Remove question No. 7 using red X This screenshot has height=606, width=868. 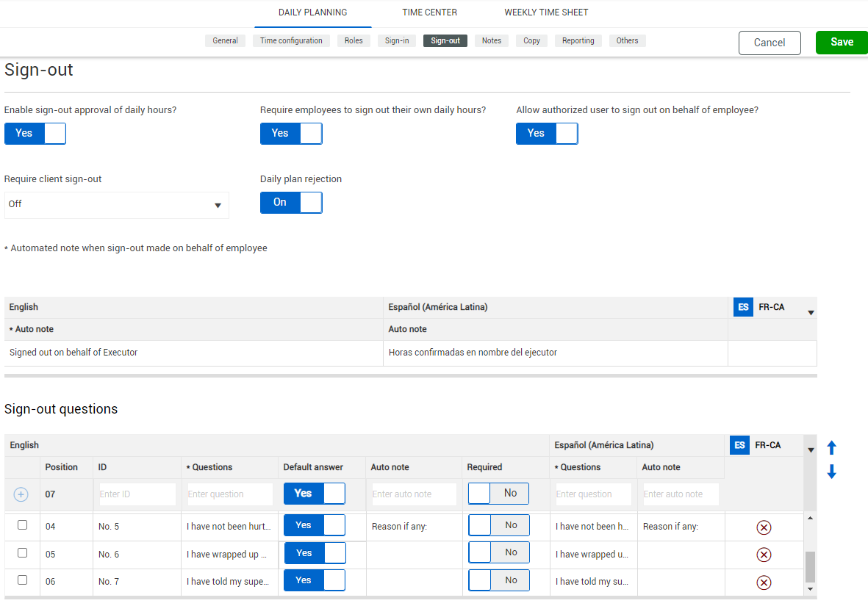764,582
